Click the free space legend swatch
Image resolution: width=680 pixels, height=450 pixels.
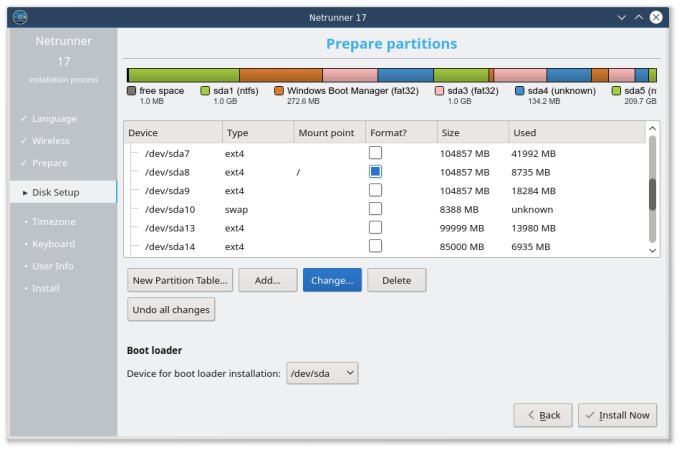131,91
